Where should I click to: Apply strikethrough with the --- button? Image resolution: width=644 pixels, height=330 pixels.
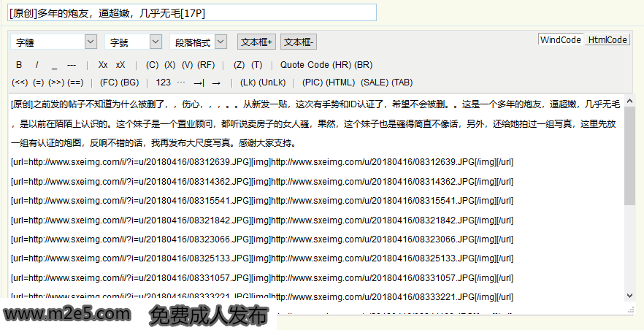72,65
